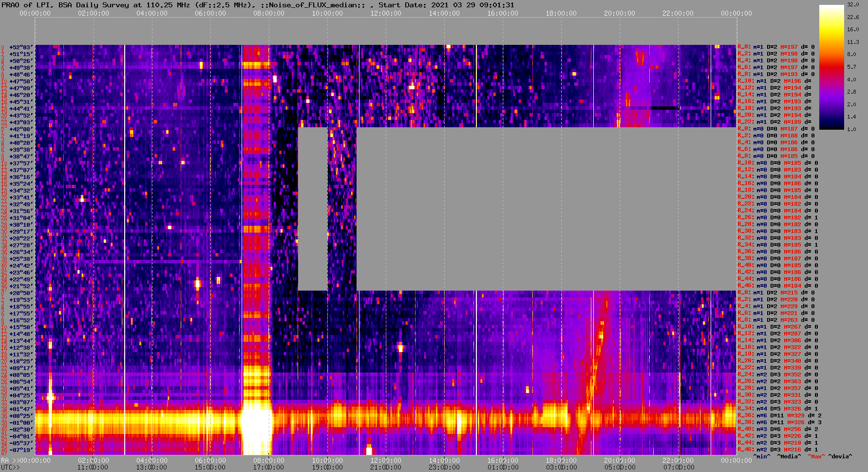This screenshot has height=472, width=868.
Task: Click the '+00°25'' declination label
Action: pos(21,416)
